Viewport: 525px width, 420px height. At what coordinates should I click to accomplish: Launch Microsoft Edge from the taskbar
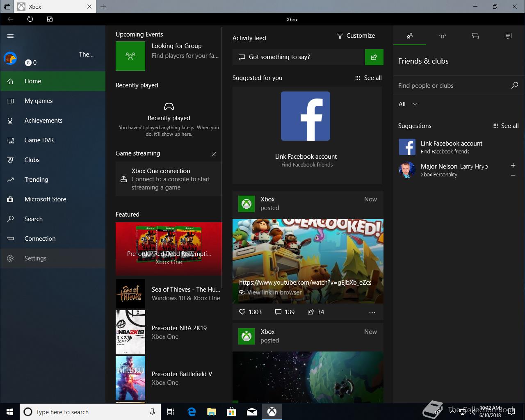click(x=191, y=412)
